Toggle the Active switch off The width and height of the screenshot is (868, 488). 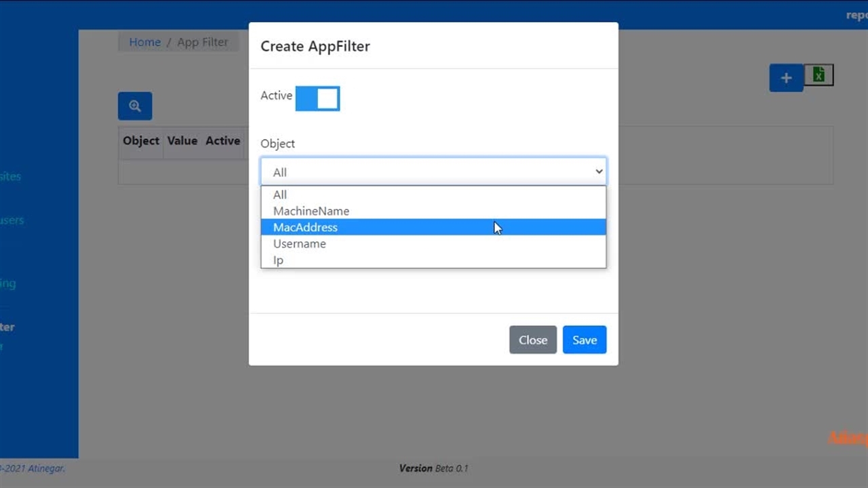click(x=317, y=99)
